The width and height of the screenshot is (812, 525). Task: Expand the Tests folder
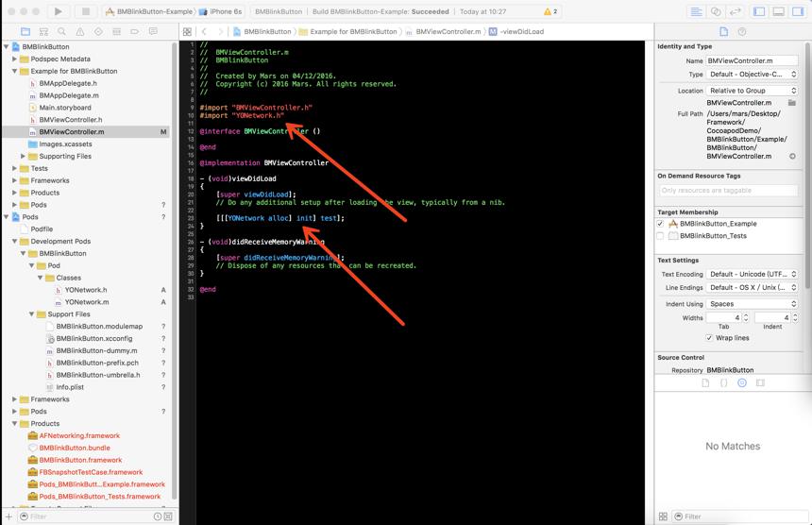tap(14, 168)
